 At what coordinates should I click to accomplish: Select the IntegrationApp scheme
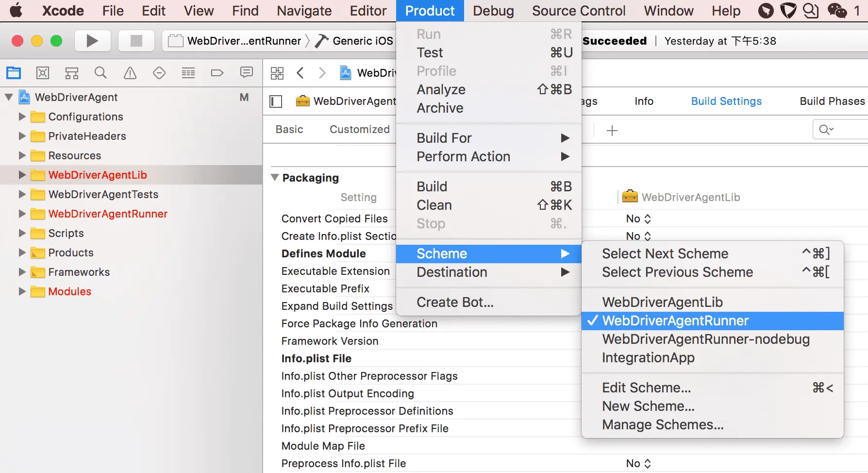tap(713, 357)
